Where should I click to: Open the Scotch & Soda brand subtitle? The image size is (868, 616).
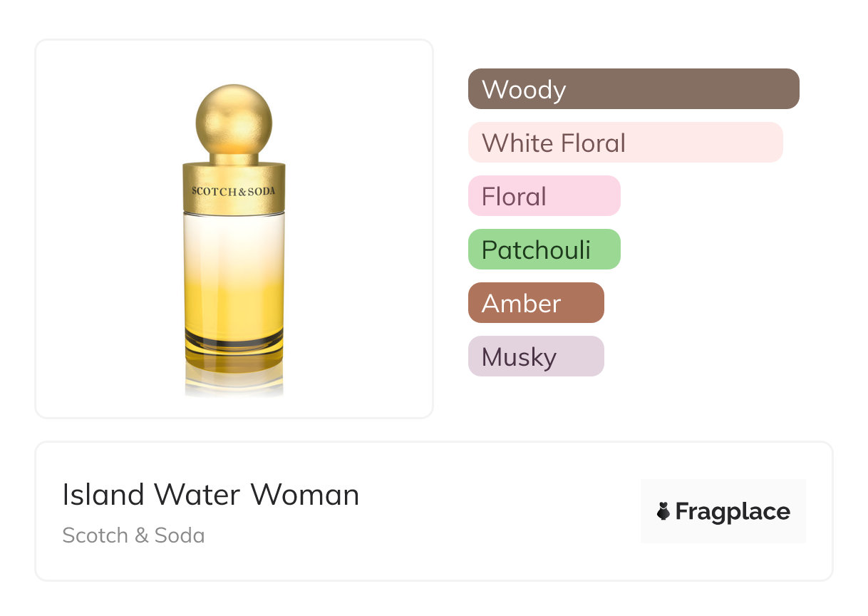click(133, 535)
